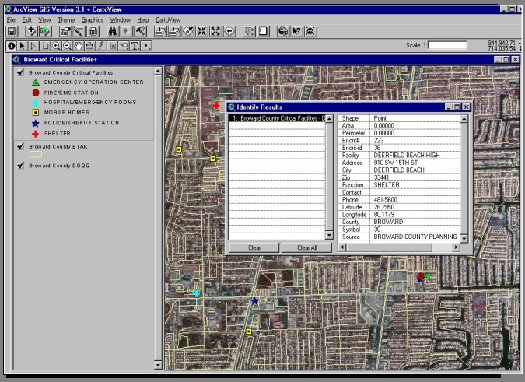
Task: Click the Zoom to Previous Extent icon
Action: pos(230,31)
